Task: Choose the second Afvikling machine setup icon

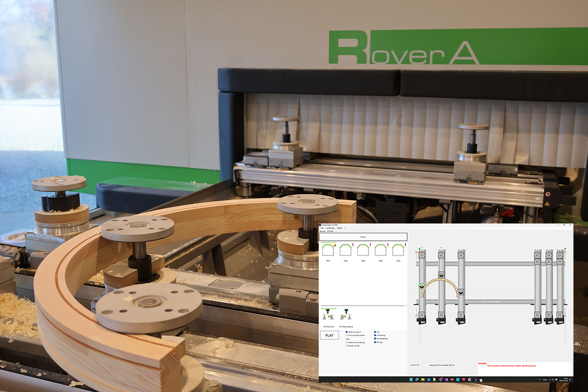Action: [346, 314]
